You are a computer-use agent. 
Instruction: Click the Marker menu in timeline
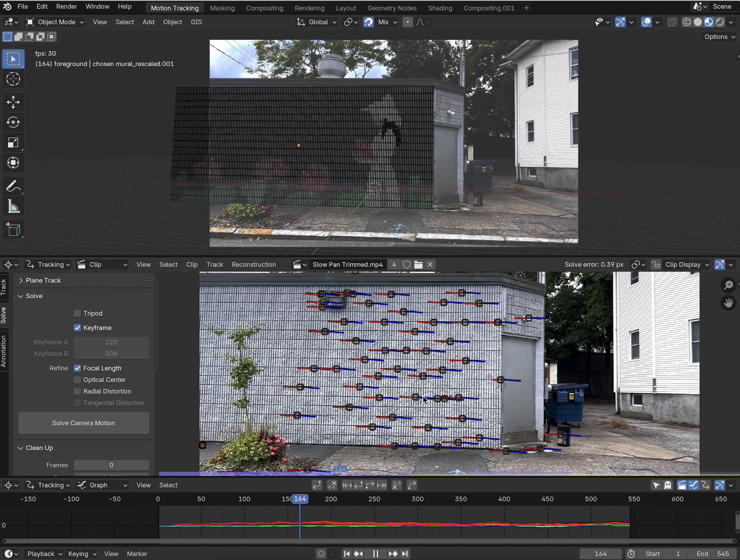137,554
